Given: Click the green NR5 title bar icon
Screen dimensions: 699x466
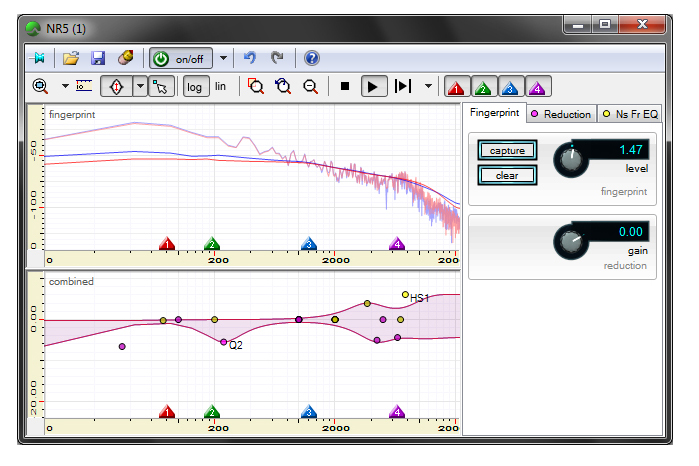Looking at the screenshot, I should tap(33, 29).
